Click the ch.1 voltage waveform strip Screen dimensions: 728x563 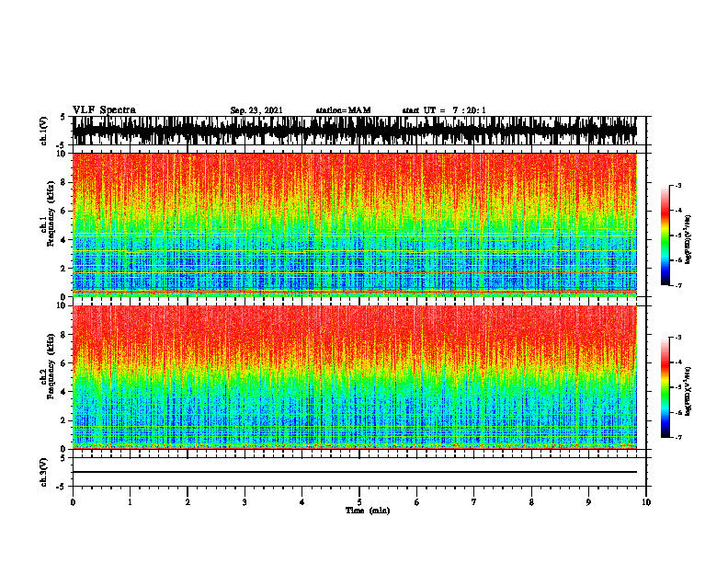(354, 131)
